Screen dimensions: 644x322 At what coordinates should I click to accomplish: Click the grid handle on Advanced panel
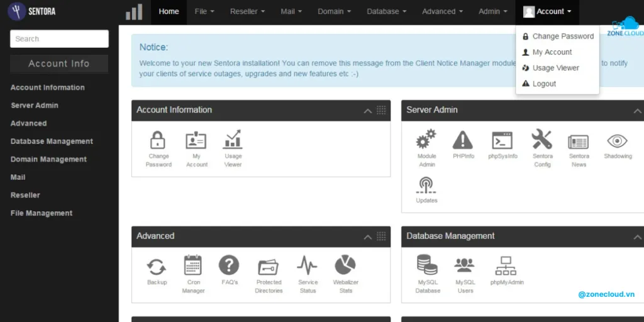click(381, 236)
